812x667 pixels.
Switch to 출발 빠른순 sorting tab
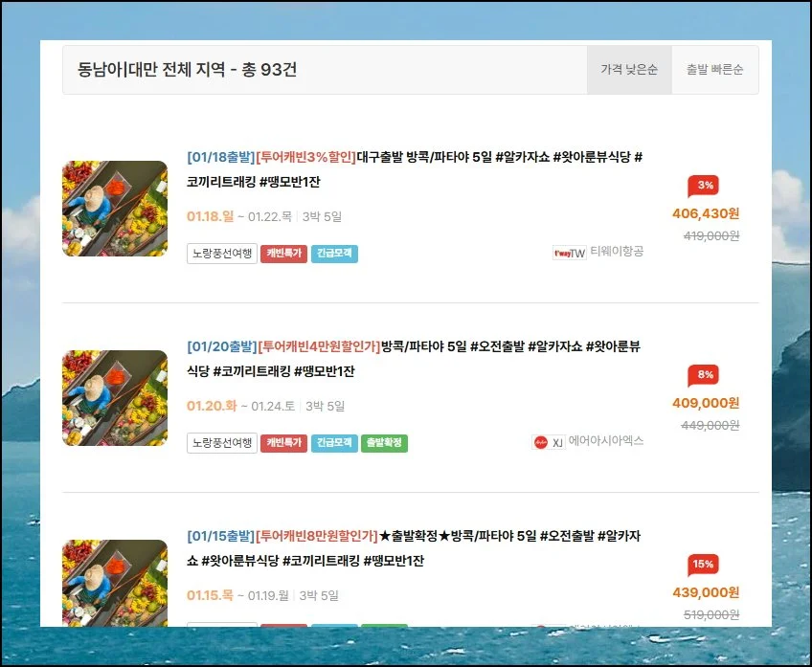click(714, 70)
